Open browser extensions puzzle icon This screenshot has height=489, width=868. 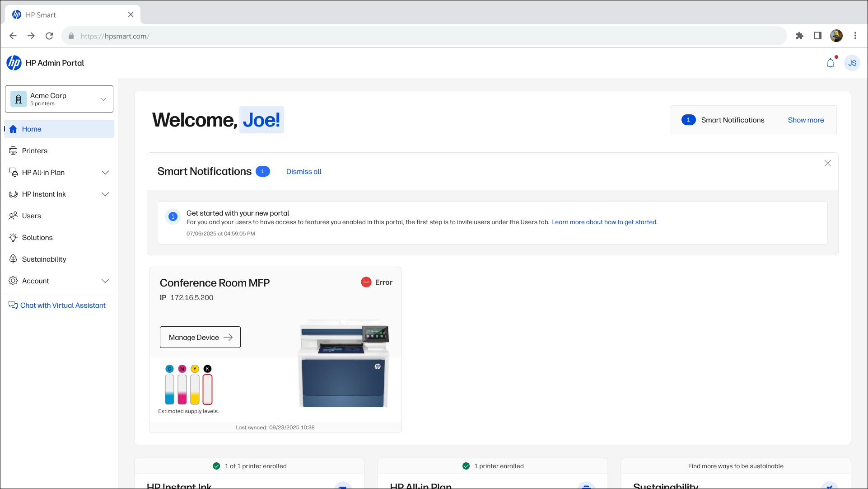799,36
